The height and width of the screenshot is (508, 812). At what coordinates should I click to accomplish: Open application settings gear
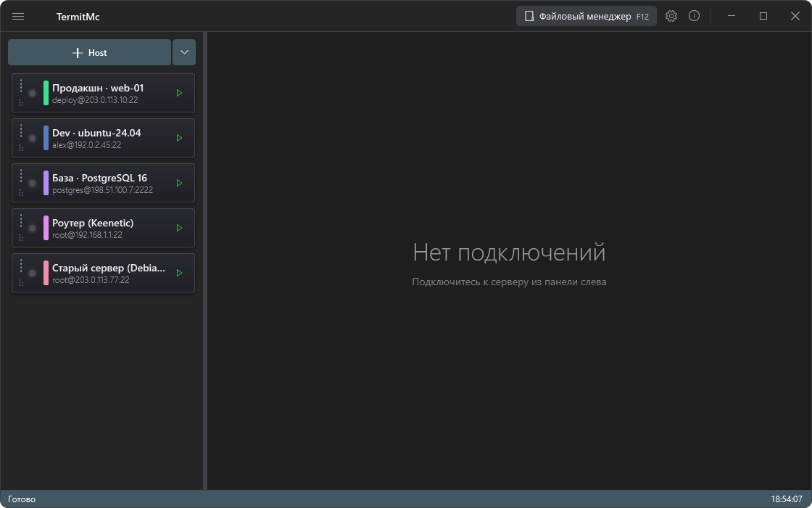click(x=671, y=16)
